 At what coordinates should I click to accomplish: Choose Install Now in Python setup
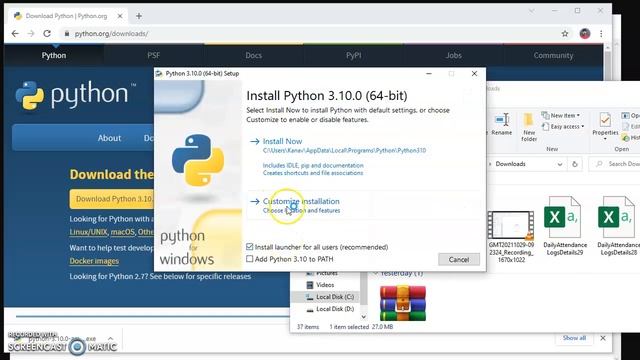tap(282, 141)
